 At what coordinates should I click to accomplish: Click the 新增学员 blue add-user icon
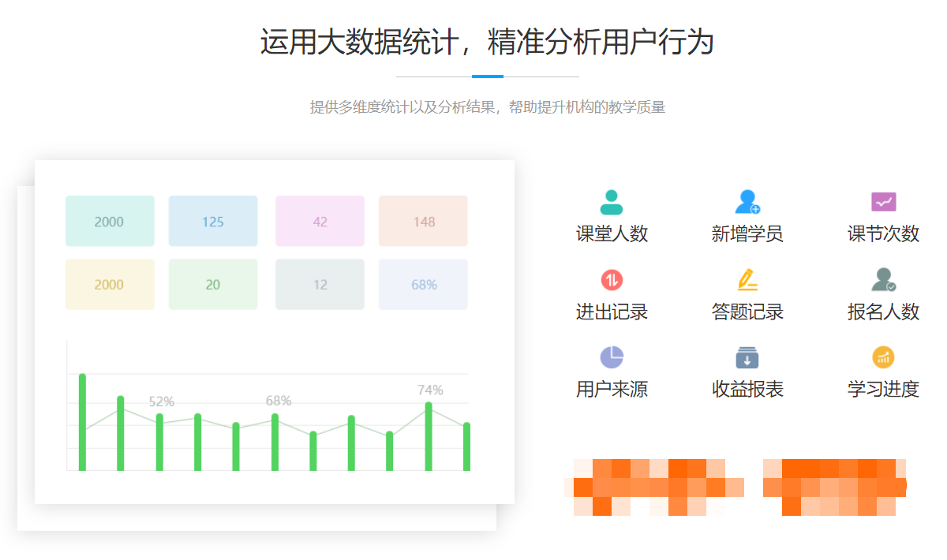pyautogui.click(x=747, y=202)
